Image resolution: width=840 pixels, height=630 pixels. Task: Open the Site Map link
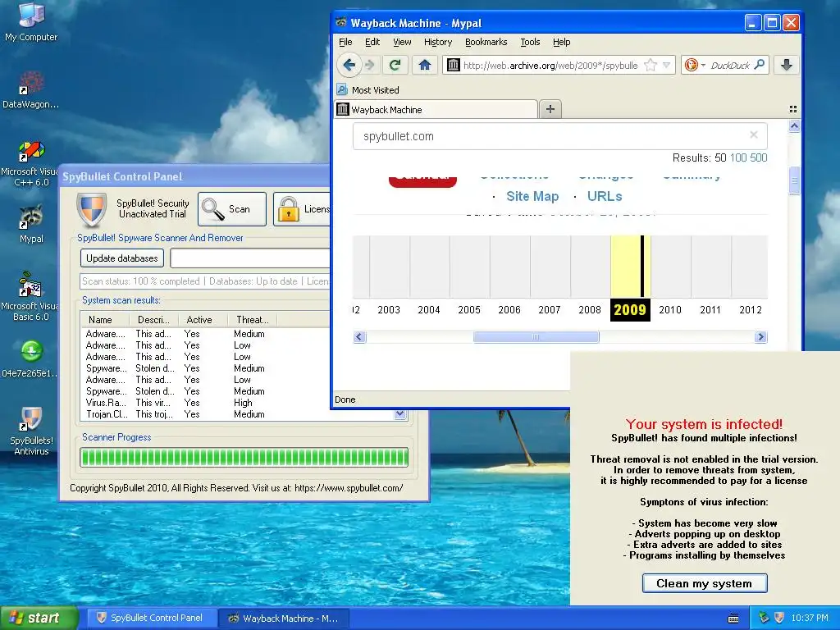click(x=532, y=197)
